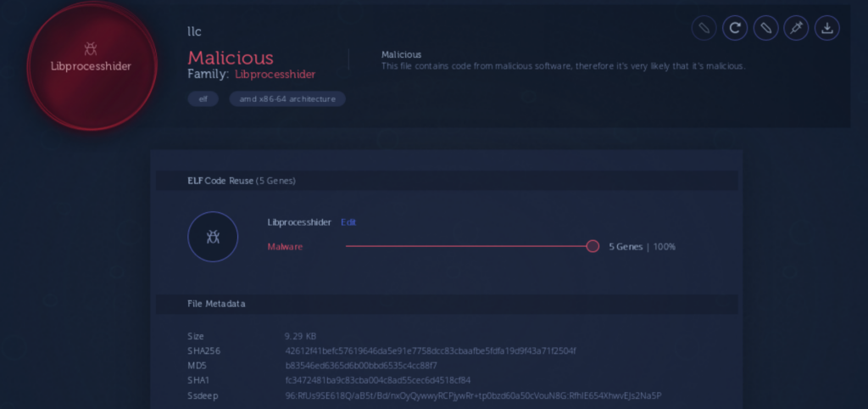868x409 pixels.
Task: Click the Ssdeep value starting 96:RfUs9SE
Action: pyautogui.click(x=473, y=395)
